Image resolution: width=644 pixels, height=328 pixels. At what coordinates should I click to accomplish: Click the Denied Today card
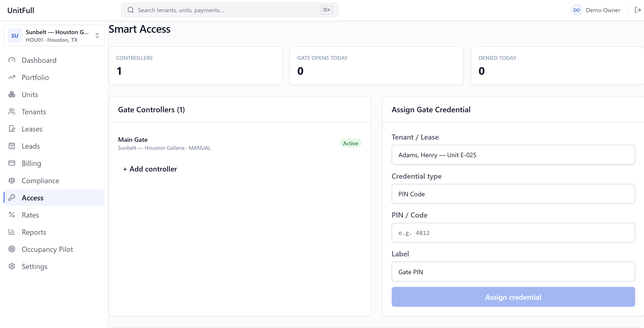(x=557, y=66)
